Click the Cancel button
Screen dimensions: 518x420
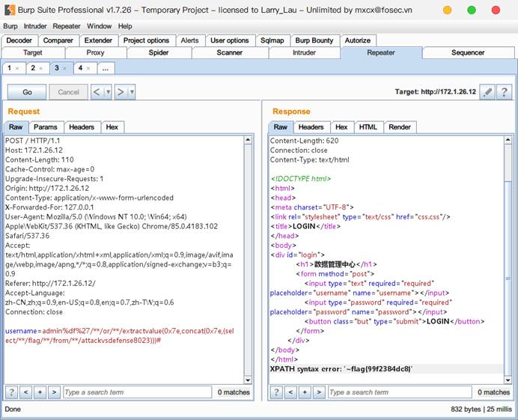tap(68, 92)
